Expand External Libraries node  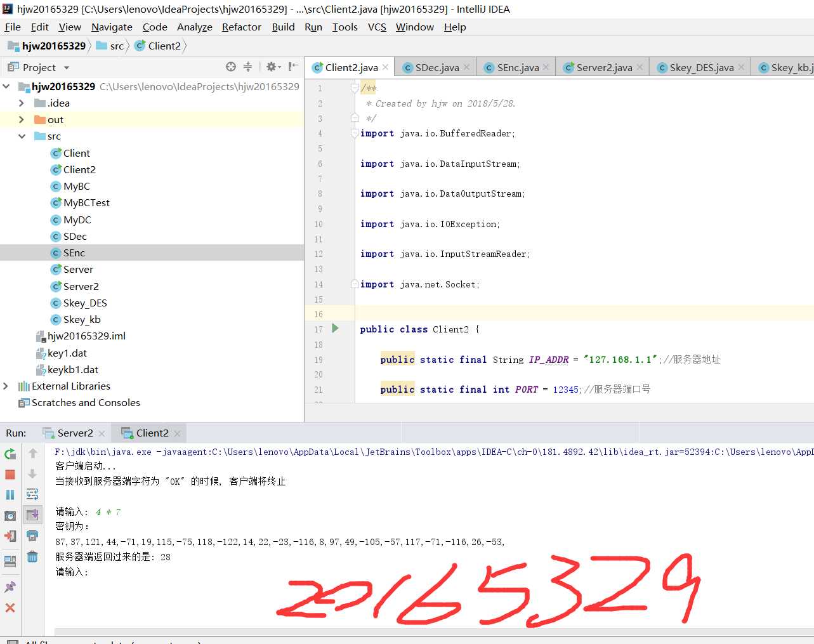(6, 386)
